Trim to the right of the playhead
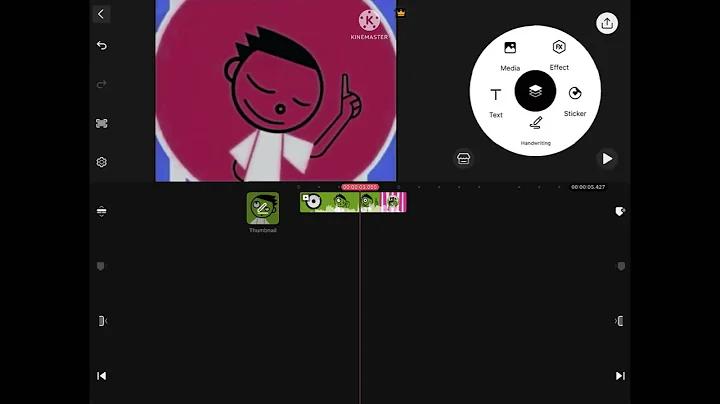The width and height of the screenshot is (720, 404). [619, 321]
